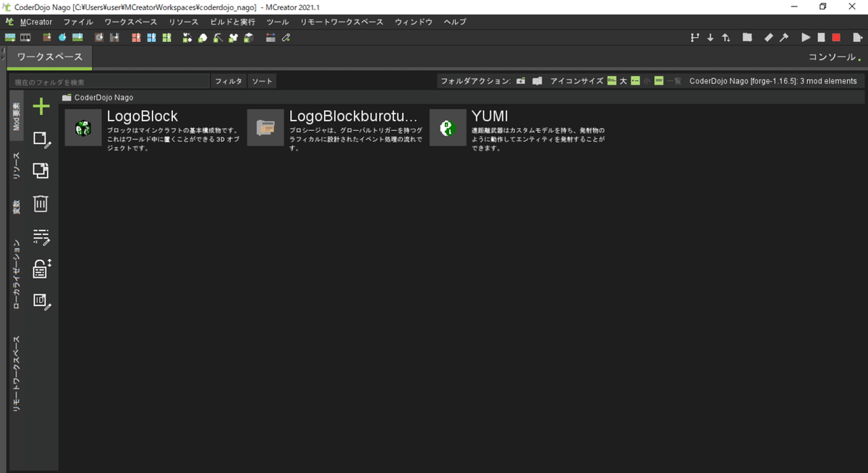Run the Minecraft client with play icon

tap(805, 37)
